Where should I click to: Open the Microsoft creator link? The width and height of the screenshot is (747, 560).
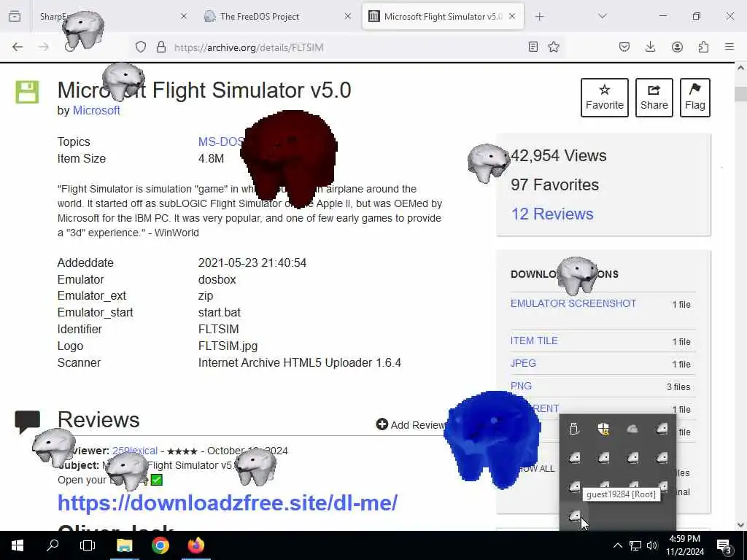(x=96, y=111)
